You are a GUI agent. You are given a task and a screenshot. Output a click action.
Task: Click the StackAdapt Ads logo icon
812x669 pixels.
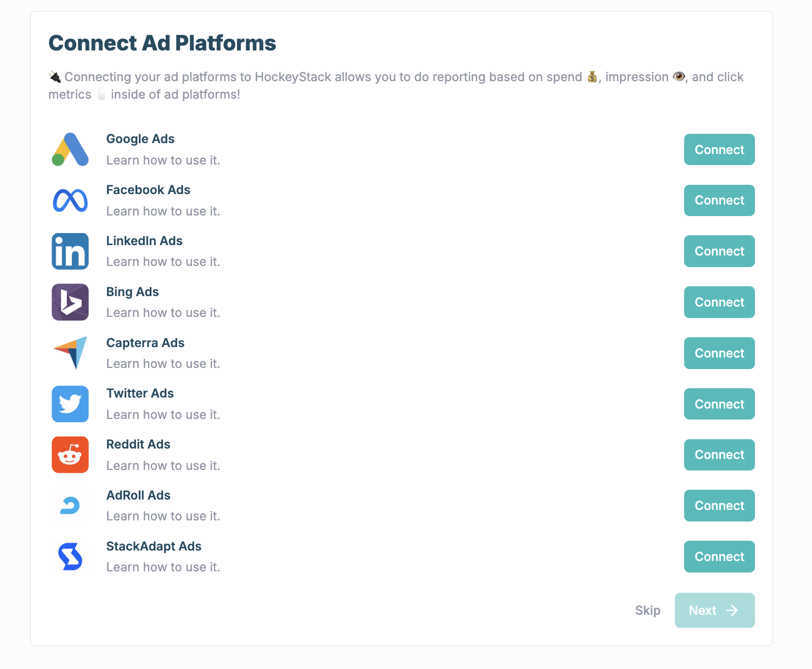tap(70, 557)
